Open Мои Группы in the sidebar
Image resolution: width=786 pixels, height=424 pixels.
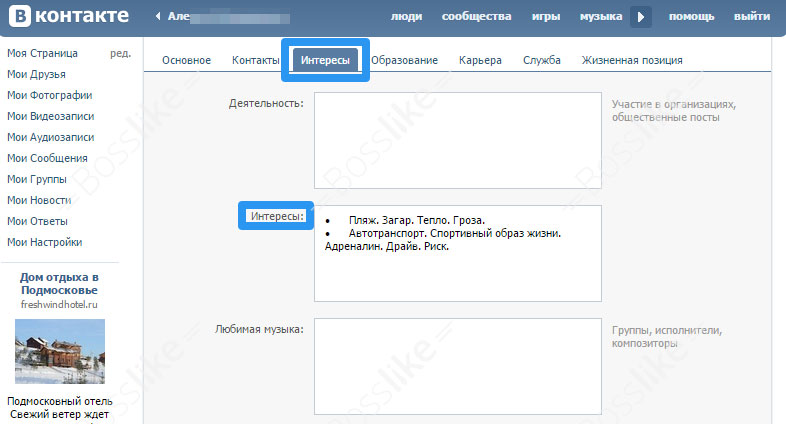(37, 179)
